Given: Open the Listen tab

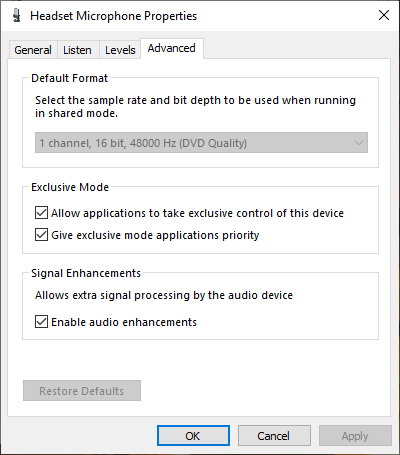Looking at the screenshot, I should (x=77, y=50).
